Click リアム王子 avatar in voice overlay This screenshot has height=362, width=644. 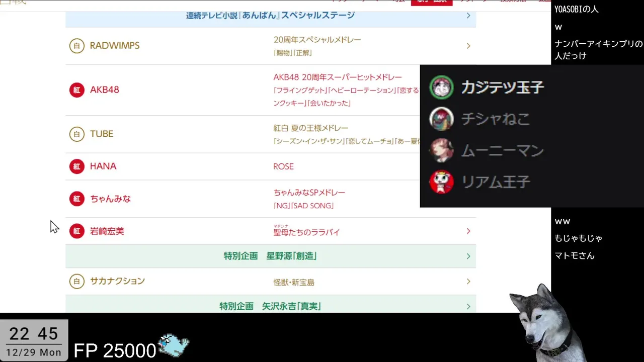(x=441, y=182)
